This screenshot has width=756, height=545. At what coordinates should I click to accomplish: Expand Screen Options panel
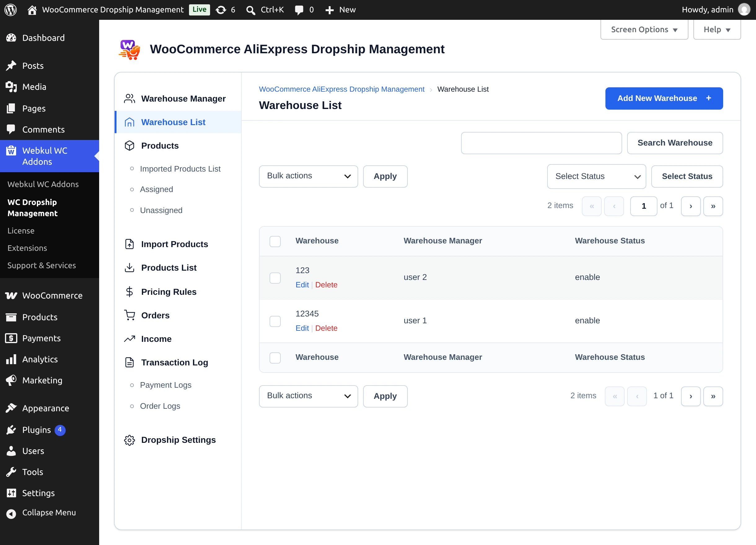click(644, 30)
